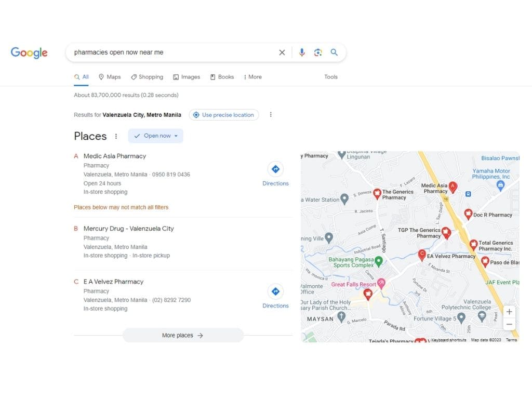Click Water Station gray map pin
532x399 pixels.
(344, 199)
